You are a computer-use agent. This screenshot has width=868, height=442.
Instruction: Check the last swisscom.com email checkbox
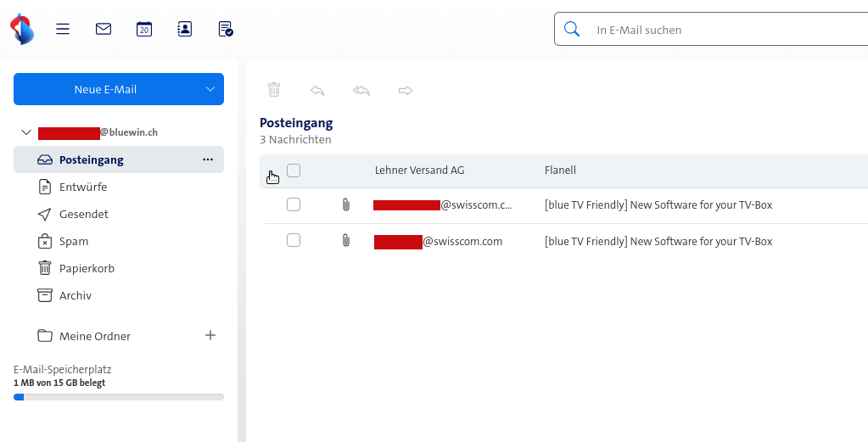294,241
